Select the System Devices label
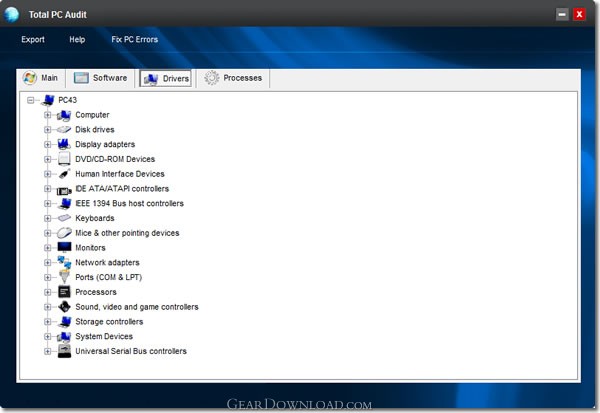Image resolution: width=600 pixels, height=413 pixels. pyautogui.click(x=104, y=336)
